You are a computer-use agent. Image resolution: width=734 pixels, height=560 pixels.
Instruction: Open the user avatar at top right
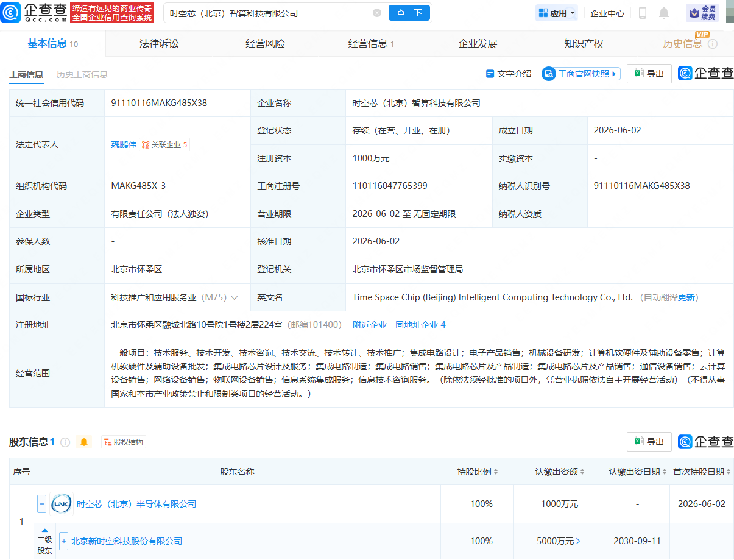coord(729,12)
